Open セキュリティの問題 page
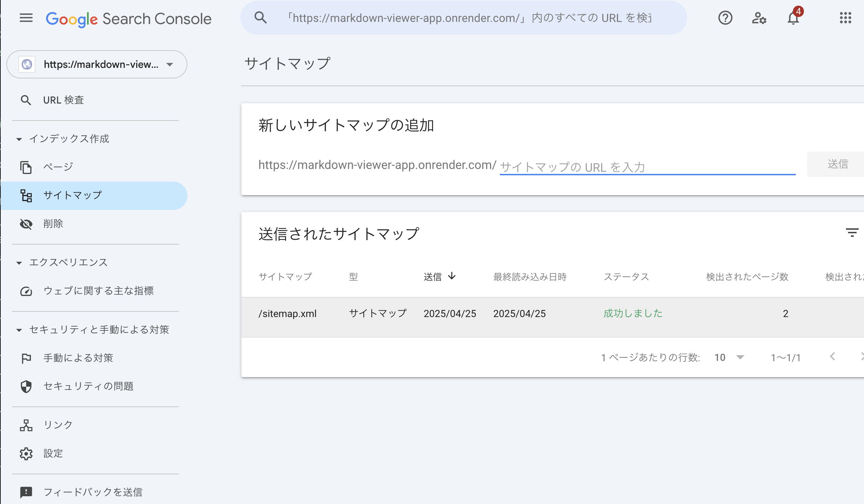This screenshot has width=864, height=504. tap(94, 387)
